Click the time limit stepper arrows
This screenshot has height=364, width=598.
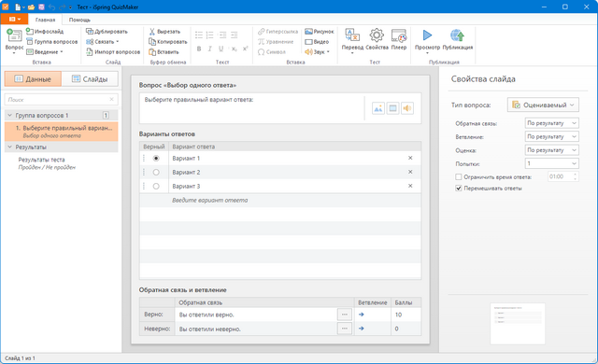(x=576, y=176)
